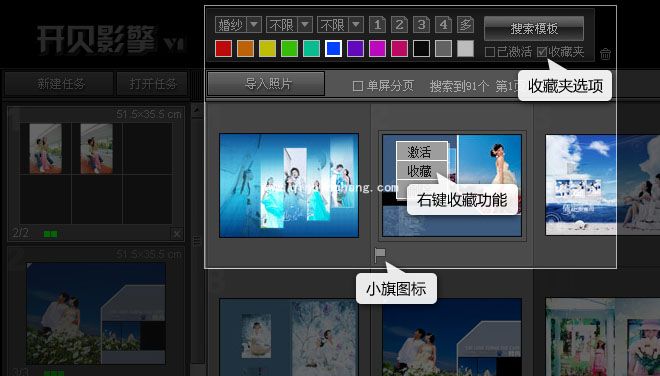Click the 多 (many photos) icon
Screen dimensions: 660x376
pyautogui.click(x=465, y=25)
